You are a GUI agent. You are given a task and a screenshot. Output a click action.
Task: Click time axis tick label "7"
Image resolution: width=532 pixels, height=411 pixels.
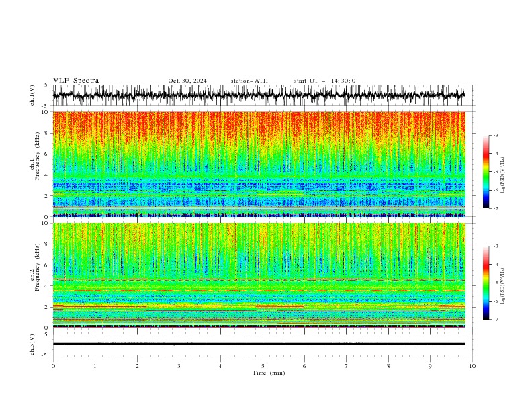tap(347, 366)
